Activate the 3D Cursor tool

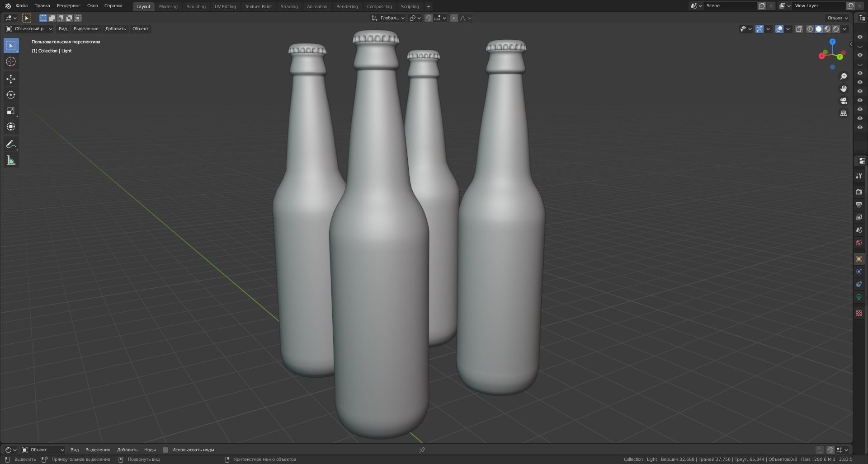tap(11, 62)
